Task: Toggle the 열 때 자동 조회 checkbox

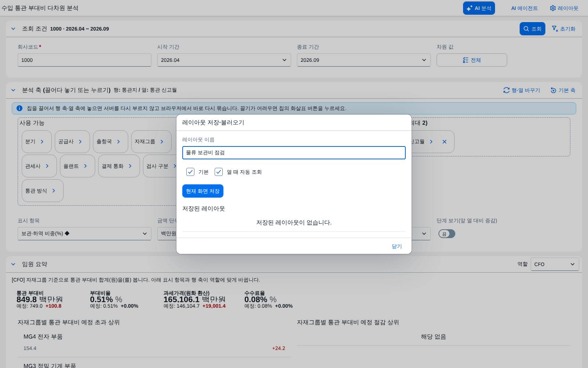Action: 219,172
